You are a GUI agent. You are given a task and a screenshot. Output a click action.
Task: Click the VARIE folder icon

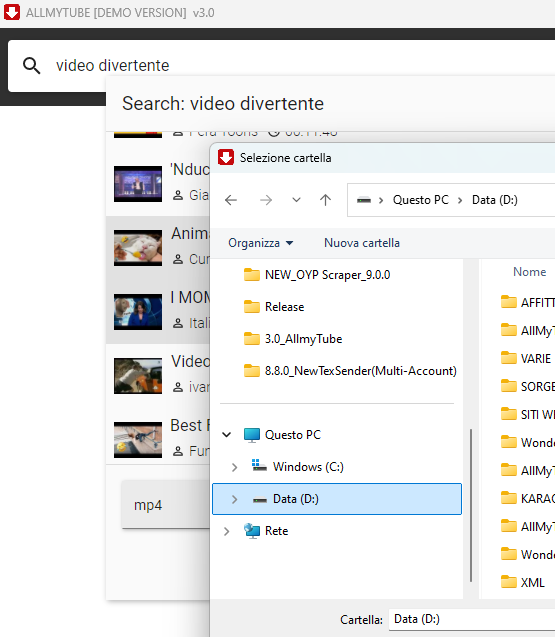(x=509, y=358)
